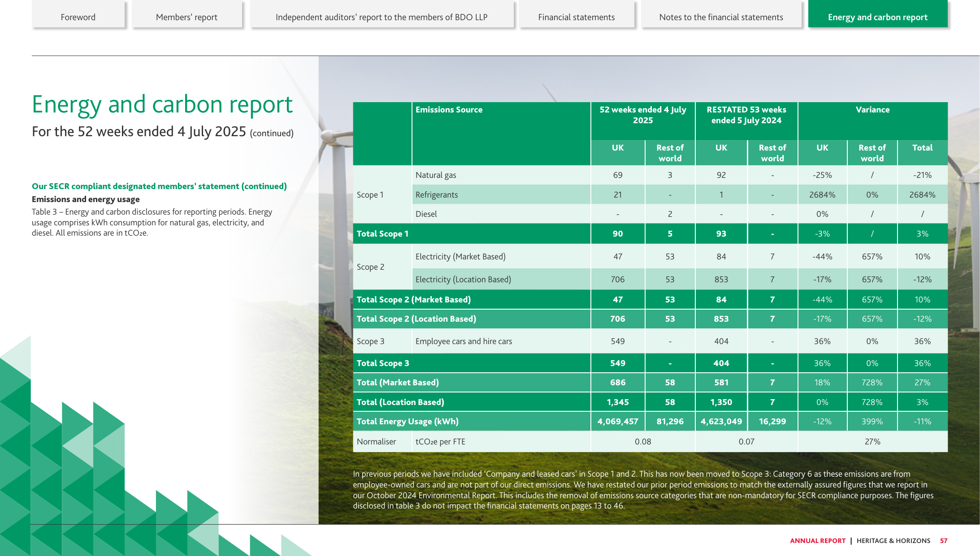Click the page number 57
This screenshot has height=556, width=980.
pyautogui.click(x=943, y=541)
